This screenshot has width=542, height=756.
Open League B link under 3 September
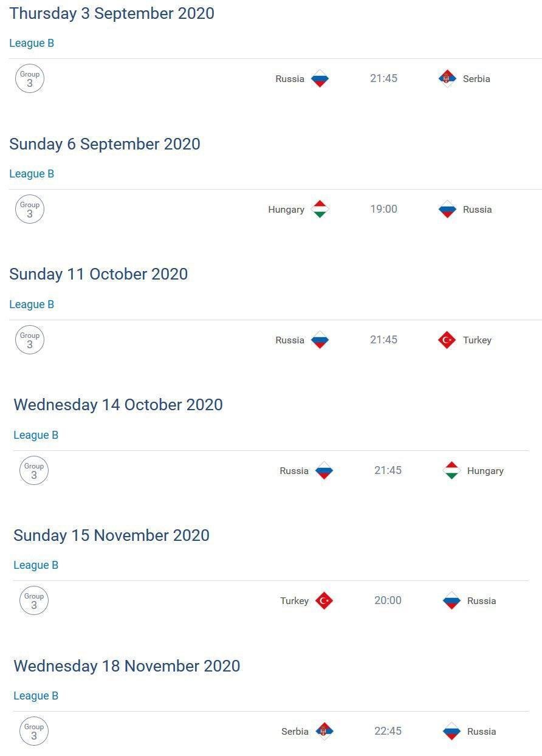point(32,43)
